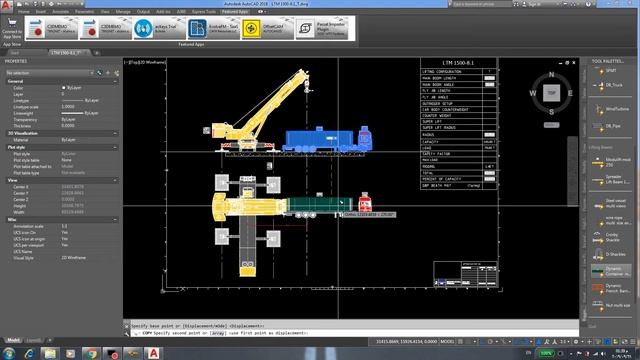The height and width of the screenshot is (360, 640).
Task: Open the No selection object dropdown
Action: point(49,73)
